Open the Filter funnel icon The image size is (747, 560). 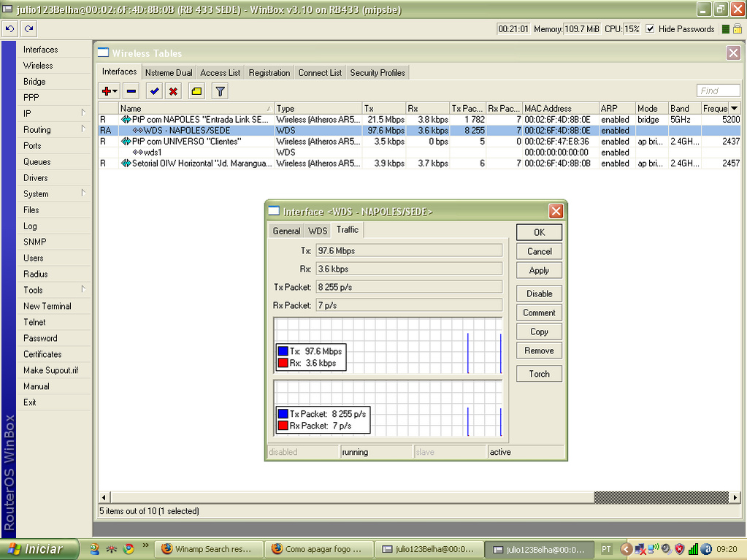tap(219, 91)
